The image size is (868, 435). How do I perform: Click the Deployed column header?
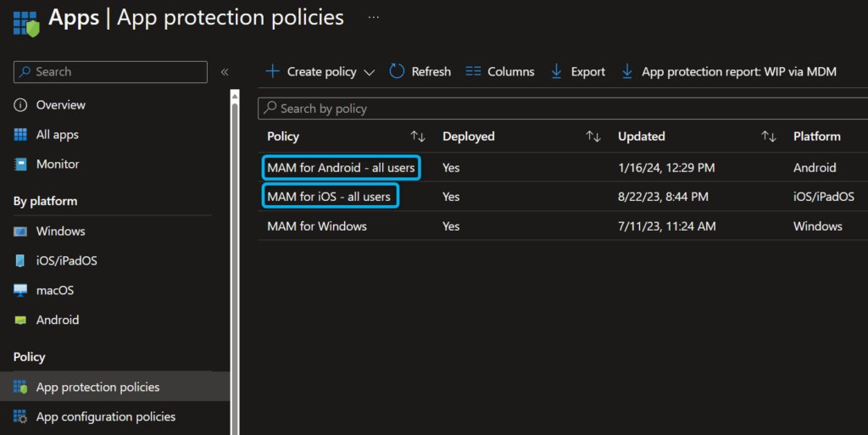[468, 137]
